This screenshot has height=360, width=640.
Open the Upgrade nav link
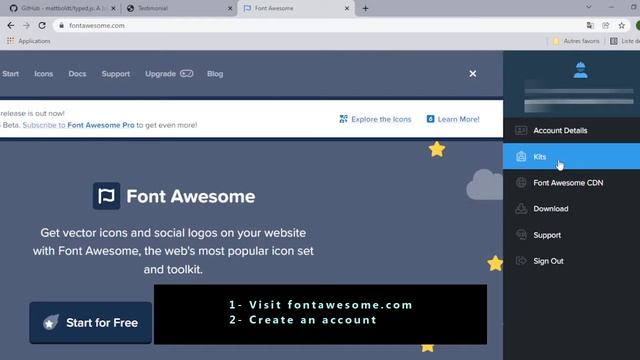coord(160,74)
